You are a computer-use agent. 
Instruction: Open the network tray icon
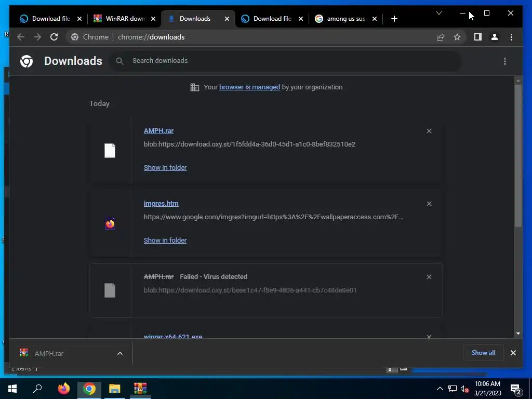(453, 389)
